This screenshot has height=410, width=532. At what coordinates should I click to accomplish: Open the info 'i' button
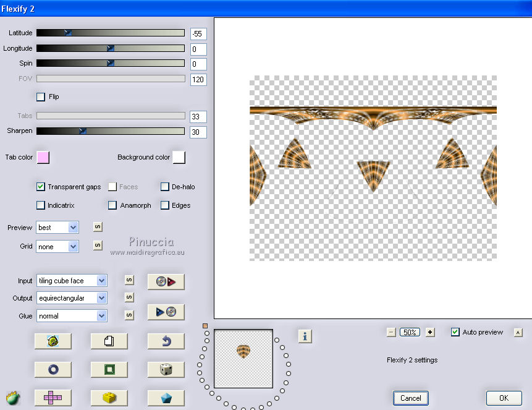(x=305, y=336)
